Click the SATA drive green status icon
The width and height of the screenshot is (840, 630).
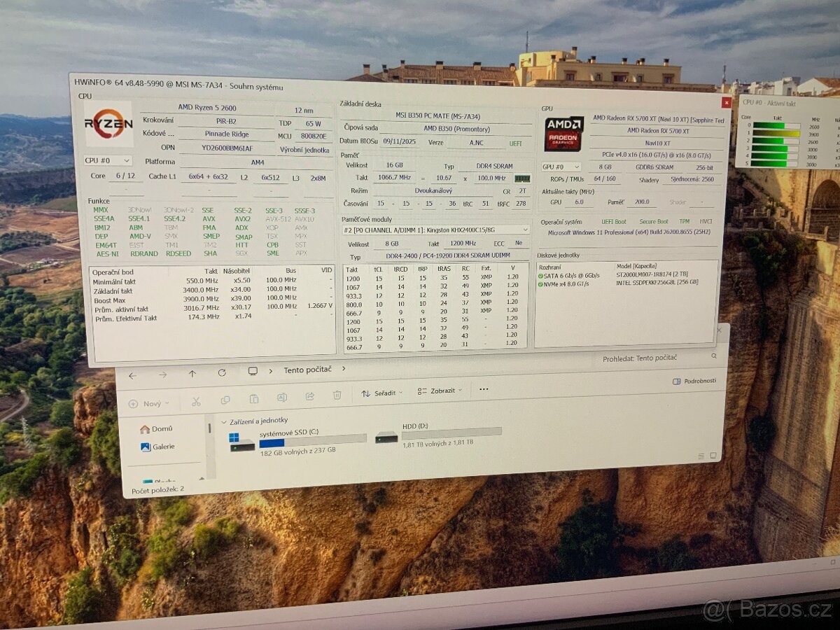click(x=540, y=275)
